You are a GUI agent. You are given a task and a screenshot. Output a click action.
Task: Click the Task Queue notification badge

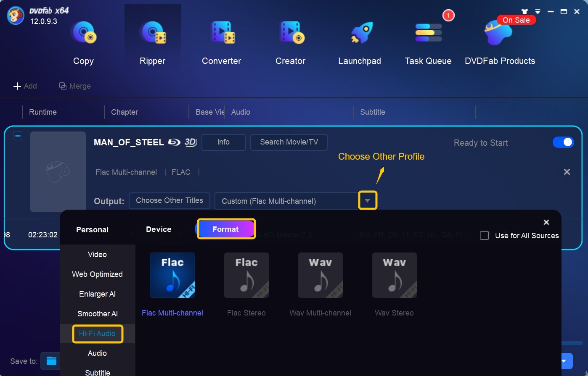pos(448,16)
